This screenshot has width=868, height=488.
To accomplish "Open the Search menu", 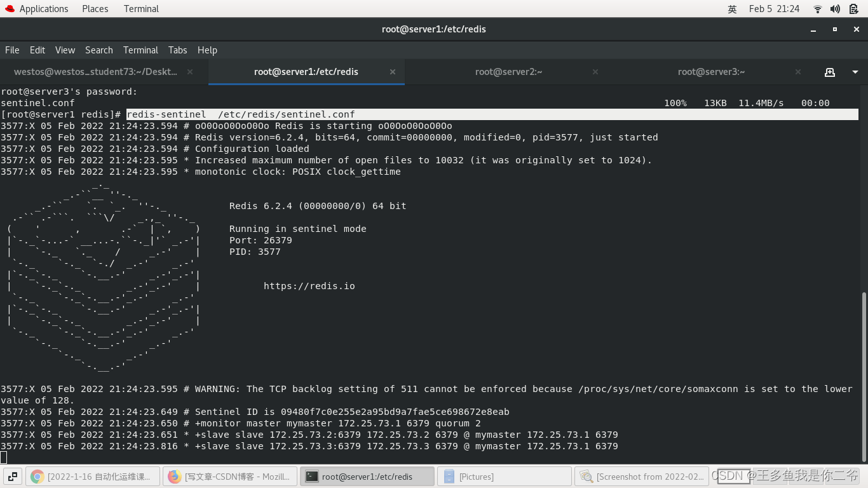I will click(x=99, y=50).
